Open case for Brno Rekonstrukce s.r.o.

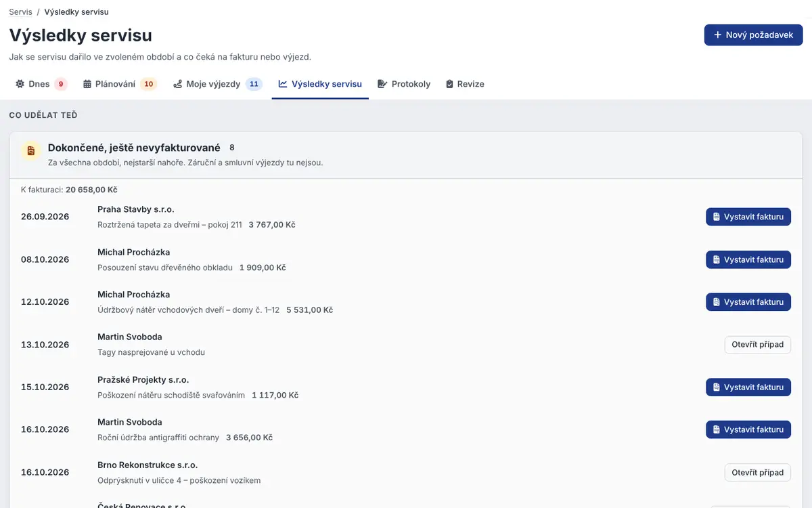coord(758,472)
